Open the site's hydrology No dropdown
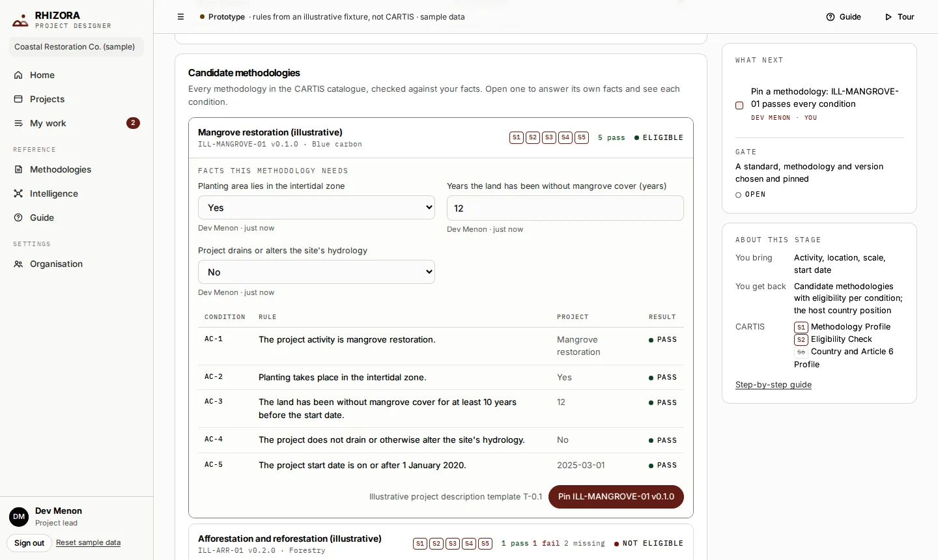The width and height of the screenshot is (938, 560). [x=317, y=272]
